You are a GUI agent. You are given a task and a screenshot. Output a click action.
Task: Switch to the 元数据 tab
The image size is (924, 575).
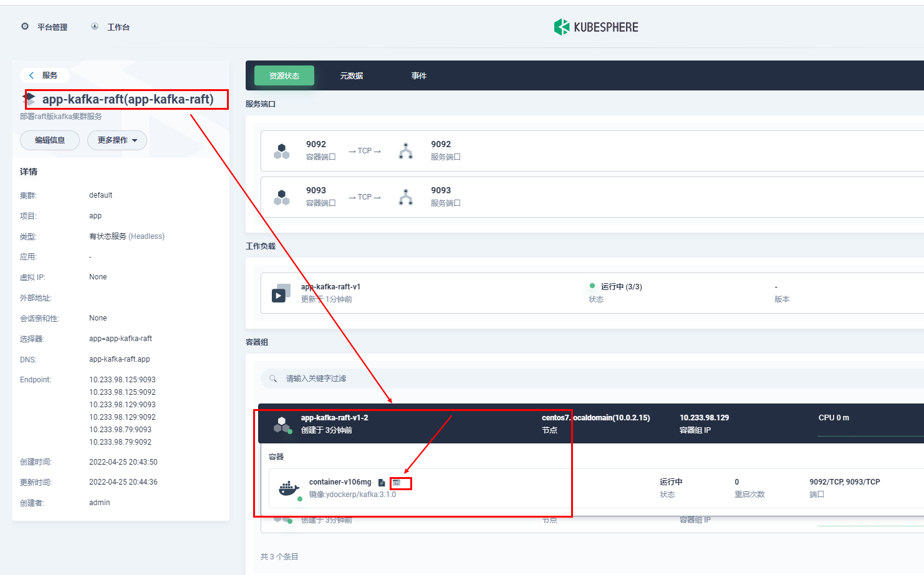point(352,75)
